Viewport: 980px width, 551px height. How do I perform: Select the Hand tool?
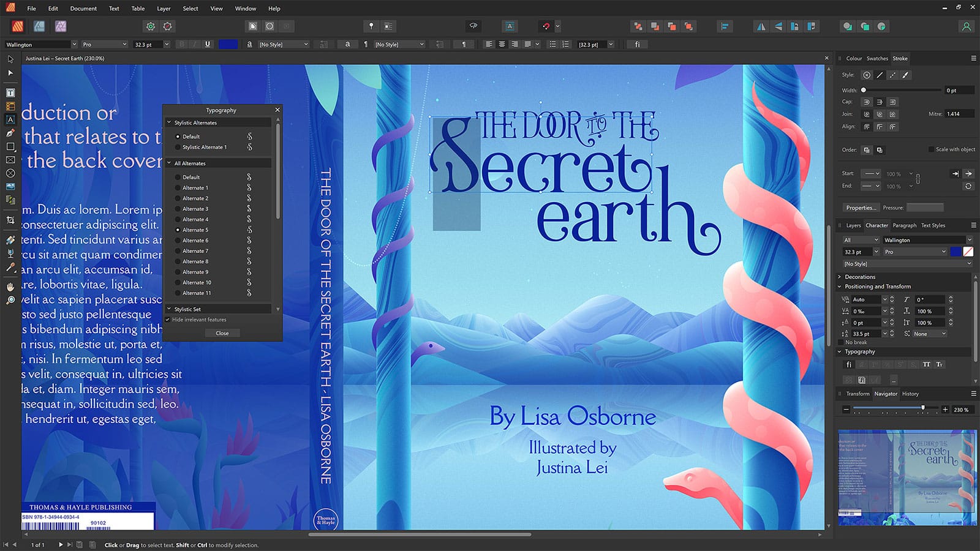coord(10,287)
